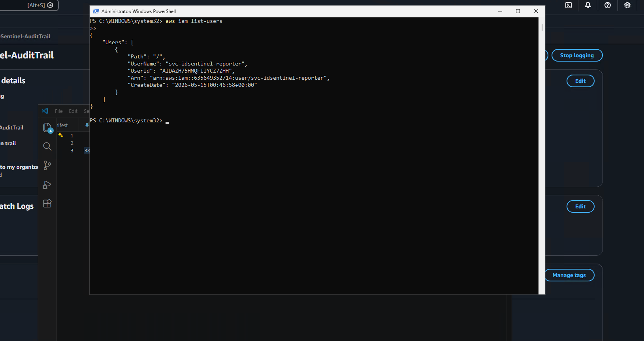Click Manage tags button
644x341 pixels.
click(569, 275)
